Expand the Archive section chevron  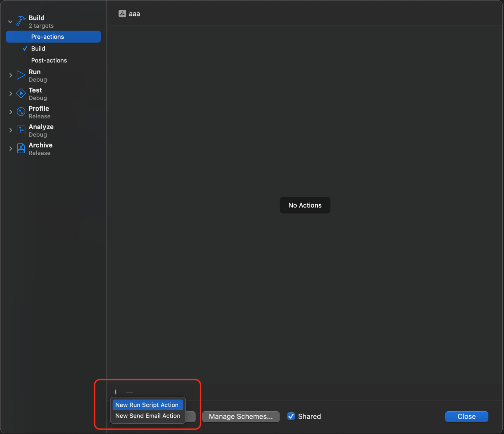click(x=10, y=149)
